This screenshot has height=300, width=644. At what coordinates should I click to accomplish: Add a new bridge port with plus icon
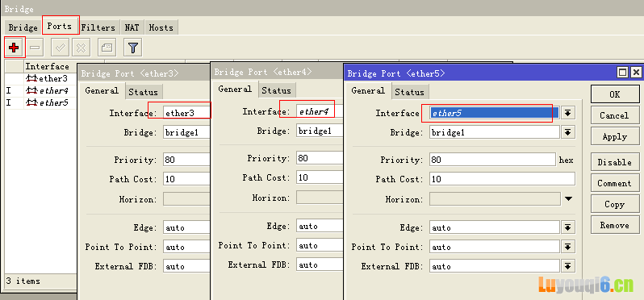pyautogui.click(x=14, y=48)
